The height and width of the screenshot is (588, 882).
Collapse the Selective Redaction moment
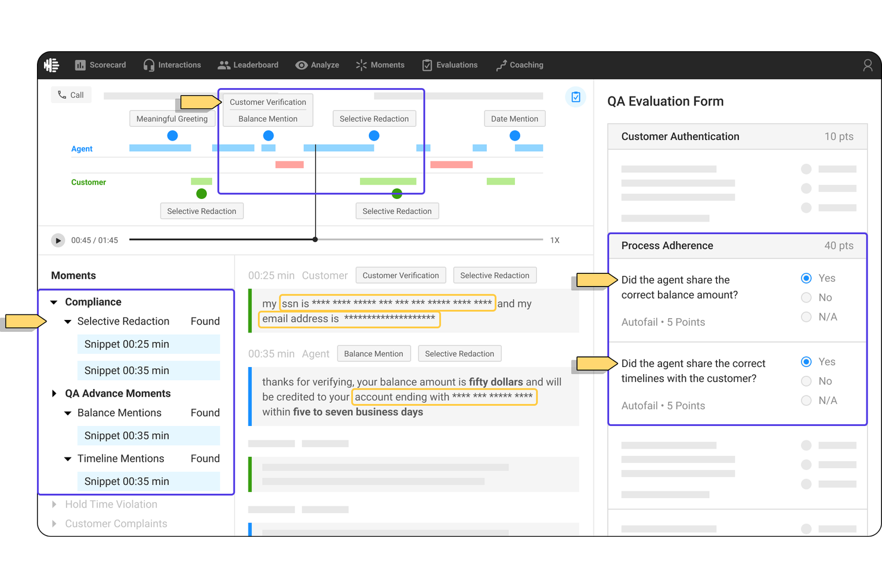(x=68, y=322)
